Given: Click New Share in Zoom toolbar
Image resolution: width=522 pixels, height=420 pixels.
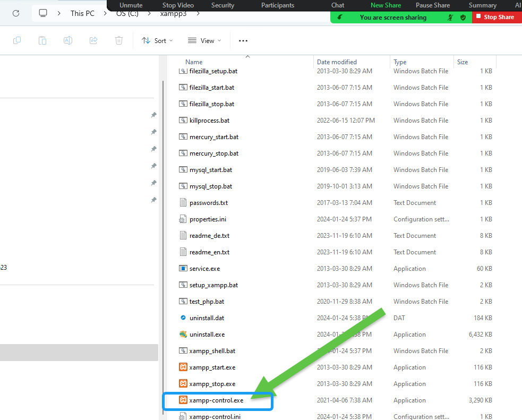Looking at the screenshot, I should coord(386,5).
